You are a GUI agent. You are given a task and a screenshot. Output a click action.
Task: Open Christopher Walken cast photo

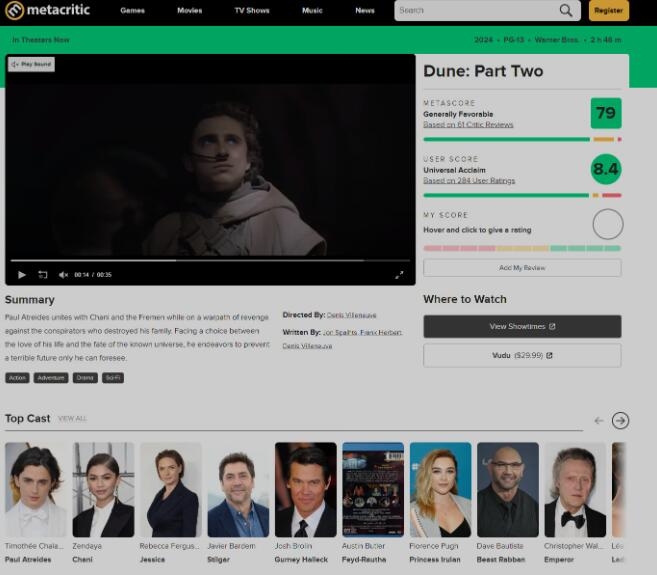coord(575,490)
